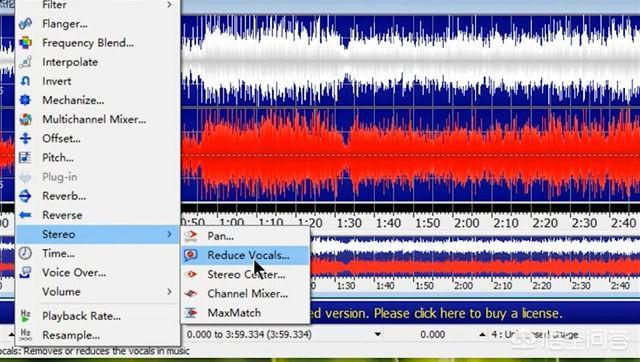Open the Voice Over icon
The height and width of the screenshot is (362, 640).
click(25, 272)
